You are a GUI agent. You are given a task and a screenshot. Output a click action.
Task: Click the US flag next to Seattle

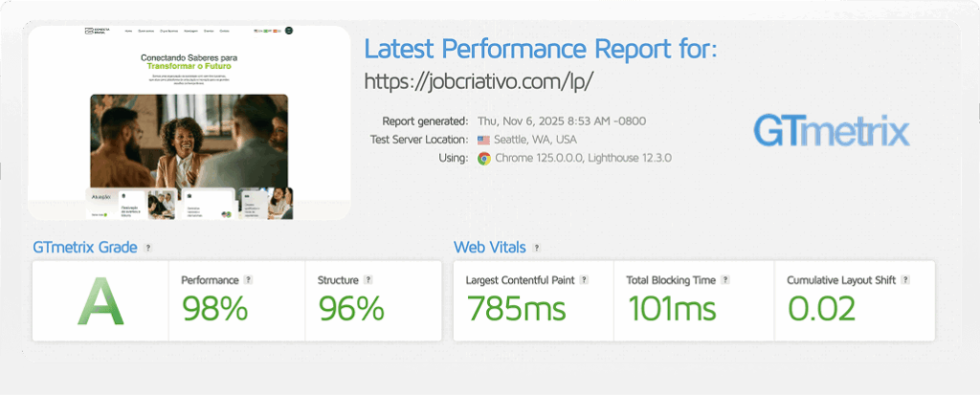(483, 140)
